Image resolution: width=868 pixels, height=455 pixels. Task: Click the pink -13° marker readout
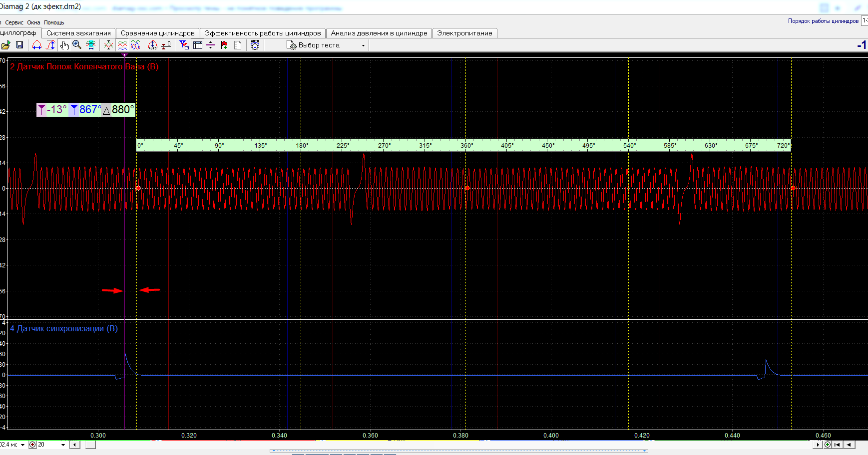pyautogui.click(x=52, y=110)
